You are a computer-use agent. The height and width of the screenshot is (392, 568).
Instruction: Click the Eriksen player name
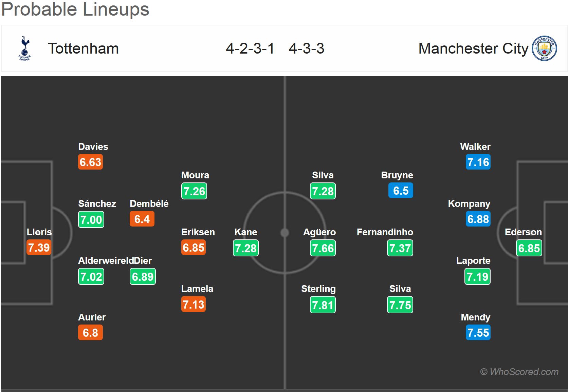[198, 232]
